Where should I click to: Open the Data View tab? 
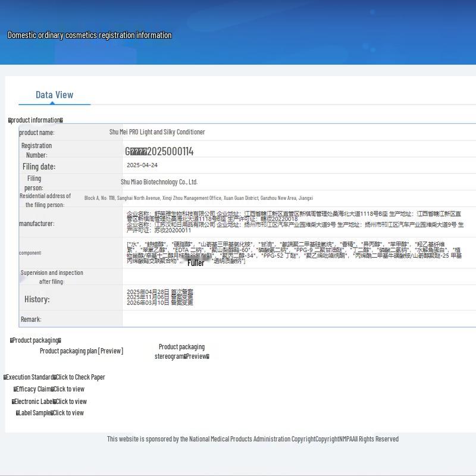(x=55, y=95)
